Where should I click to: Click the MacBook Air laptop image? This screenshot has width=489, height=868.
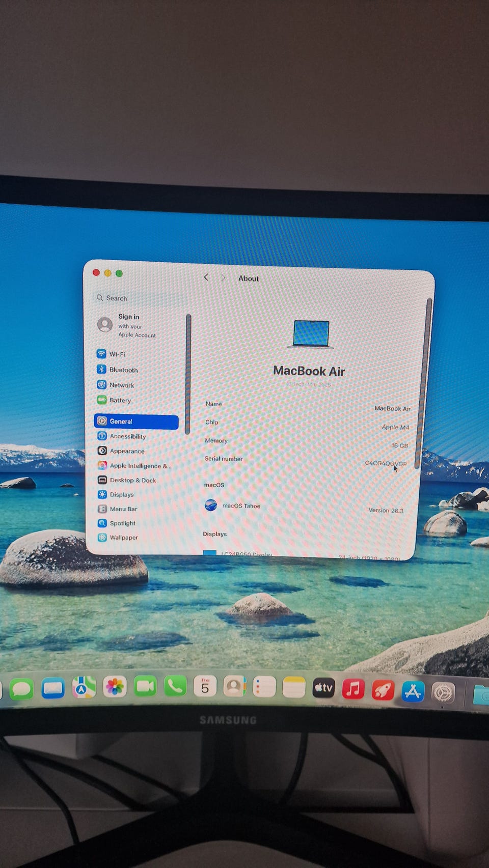click(x=311, y=334)
